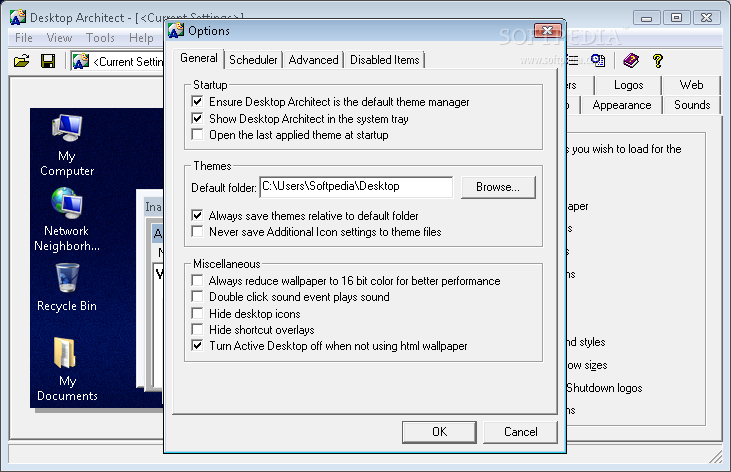Select the Sounds tab in main window
Screen dimensions: 731x472
click(x=692, y=105)
